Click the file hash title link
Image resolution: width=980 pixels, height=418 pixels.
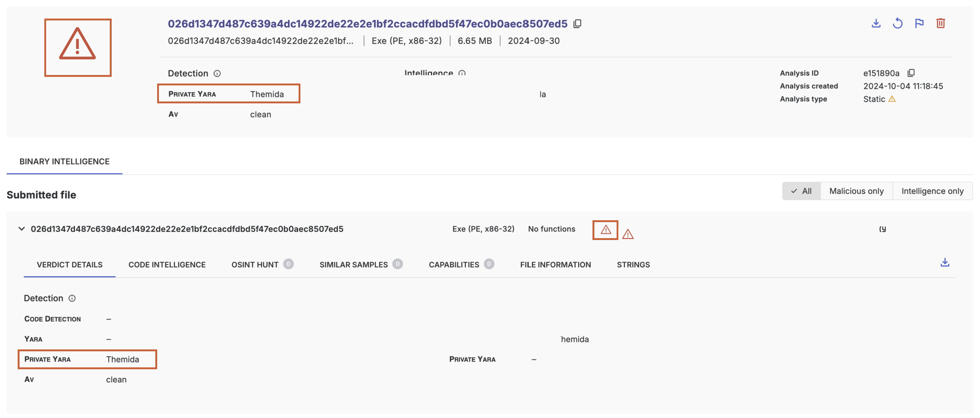(367, 23)
